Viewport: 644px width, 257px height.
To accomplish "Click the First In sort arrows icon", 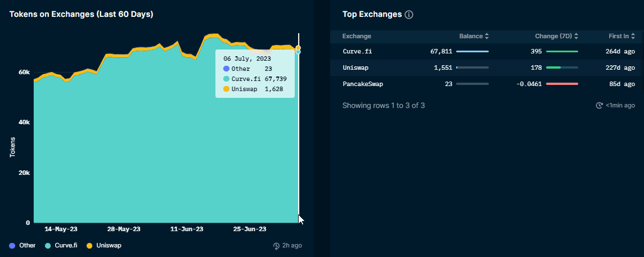I will tap(633, 36).
